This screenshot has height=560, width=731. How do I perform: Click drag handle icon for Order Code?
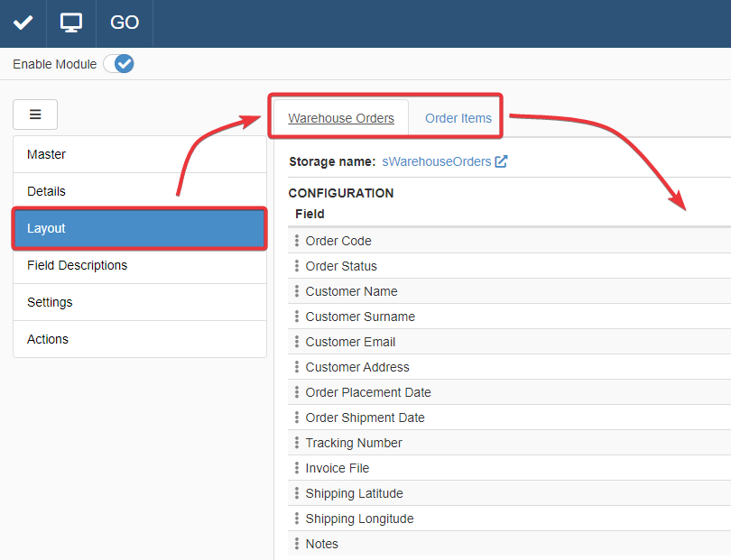click(x=297, y=241)
